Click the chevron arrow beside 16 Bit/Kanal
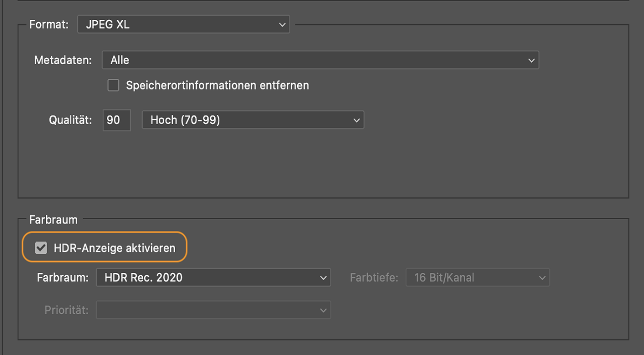Viewport: 644px width, 355px height. pos(542,278)
